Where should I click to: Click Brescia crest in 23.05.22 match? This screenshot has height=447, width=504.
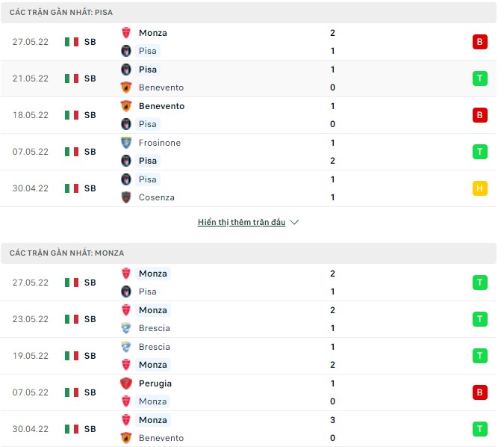coord(126,328)
